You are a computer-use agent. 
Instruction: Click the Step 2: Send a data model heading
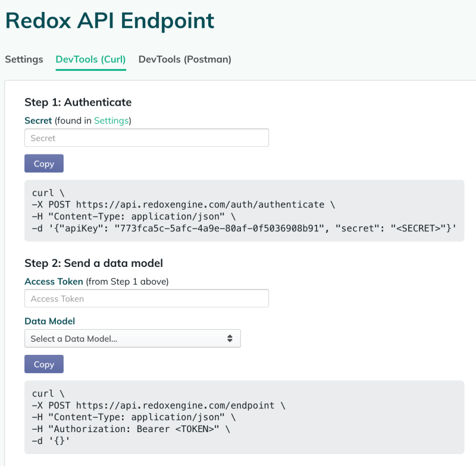click(93, 263)
